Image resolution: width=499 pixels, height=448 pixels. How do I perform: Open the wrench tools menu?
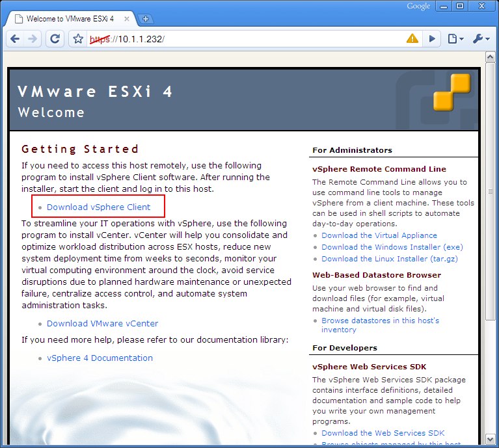click(x=481, y=39)
